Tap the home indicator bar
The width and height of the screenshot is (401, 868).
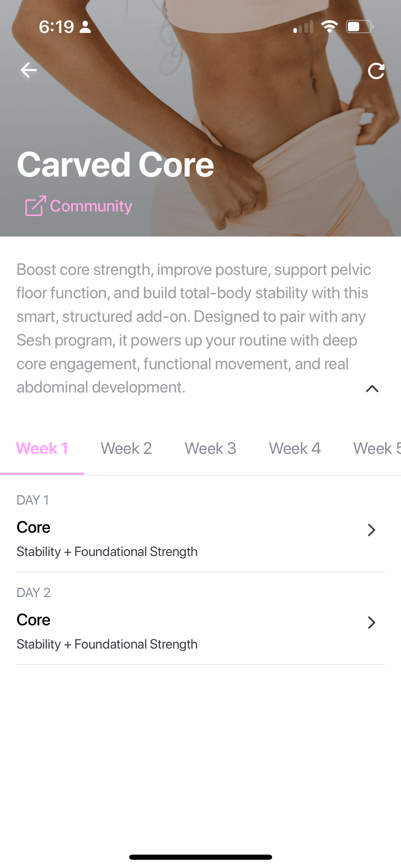[x=200, y=857]
